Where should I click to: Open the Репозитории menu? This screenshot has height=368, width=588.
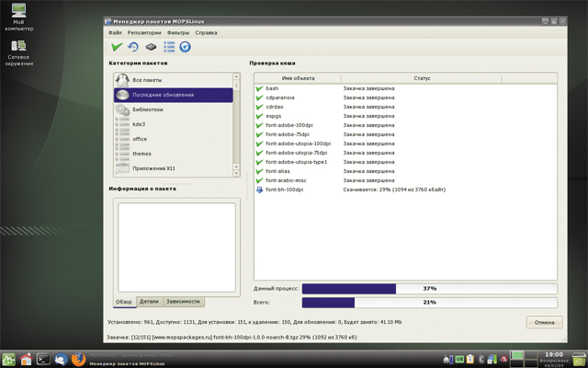point(144,33)
